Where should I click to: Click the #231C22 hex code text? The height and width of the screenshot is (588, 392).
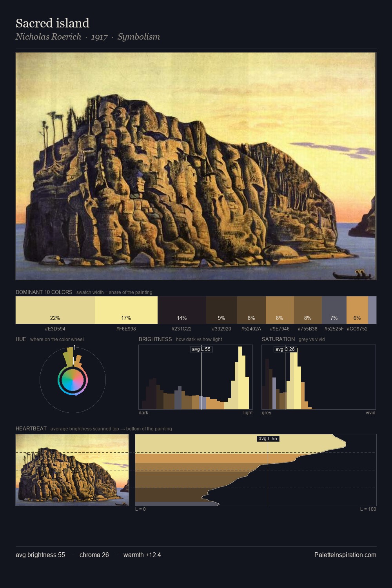[x=181, y=329]
